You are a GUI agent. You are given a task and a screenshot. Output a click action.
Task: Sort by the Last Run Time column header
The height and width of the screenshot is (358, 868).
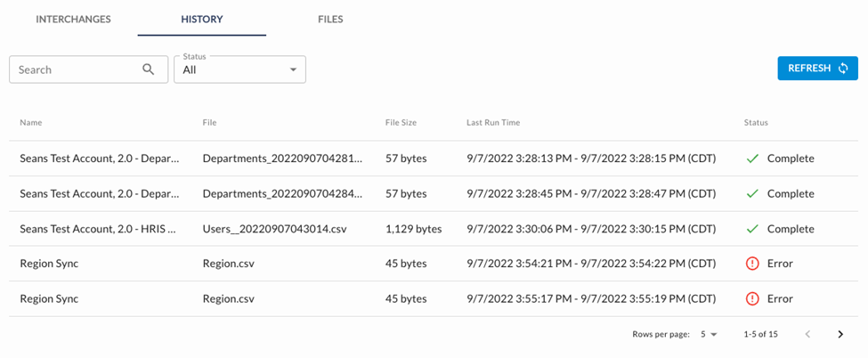[x=493, y=122]
